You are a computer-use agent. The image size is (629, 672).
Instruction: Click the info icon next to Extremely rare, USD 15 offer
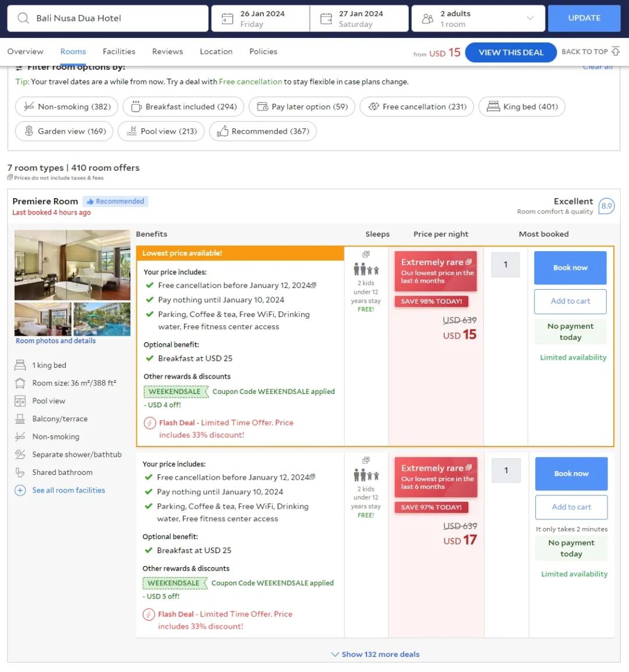click(x=468, y=262)
